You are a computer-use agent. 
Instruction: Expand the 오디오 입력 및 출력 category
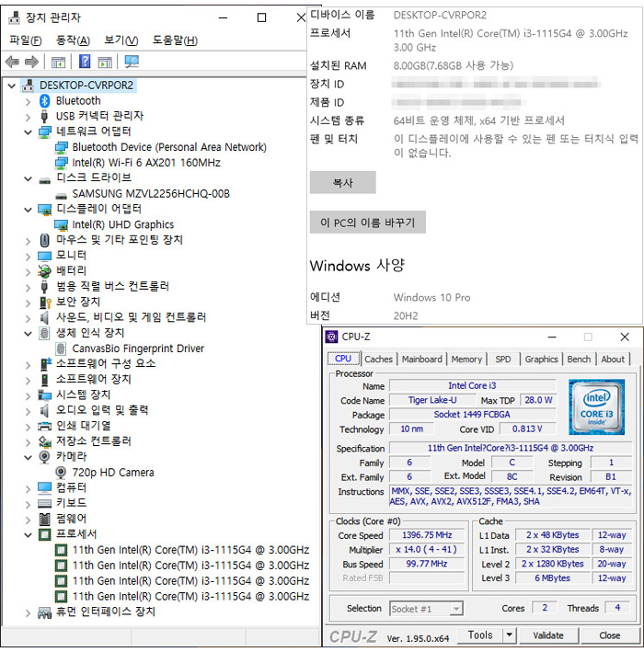pyautogui.click(x=28, y=411)
